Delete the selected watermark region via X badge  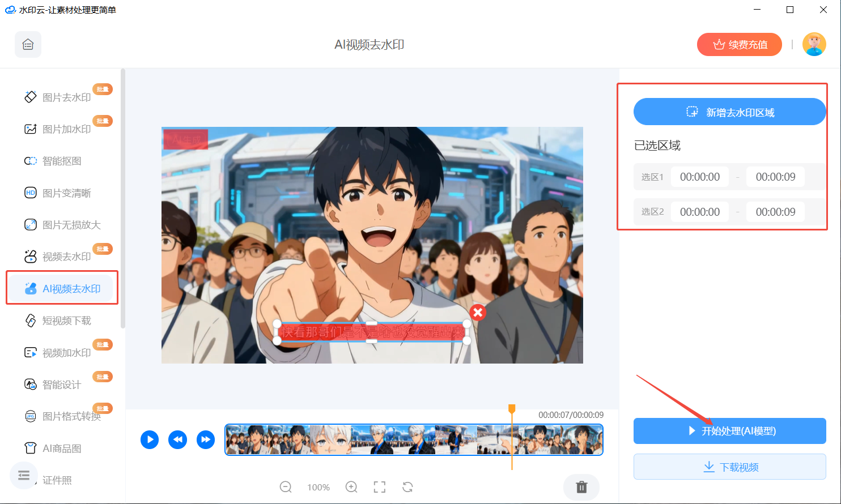coord(477,312)
